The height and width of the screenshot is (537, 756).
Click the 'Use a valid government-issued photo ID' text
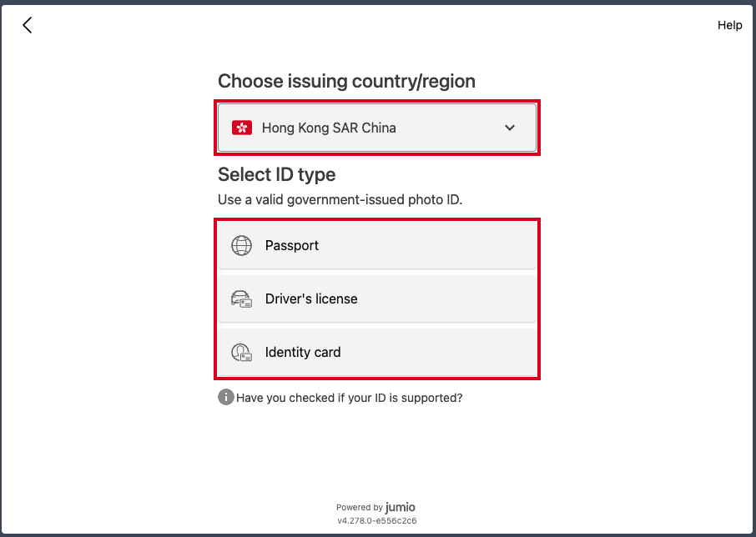click(x=340, y=199)
